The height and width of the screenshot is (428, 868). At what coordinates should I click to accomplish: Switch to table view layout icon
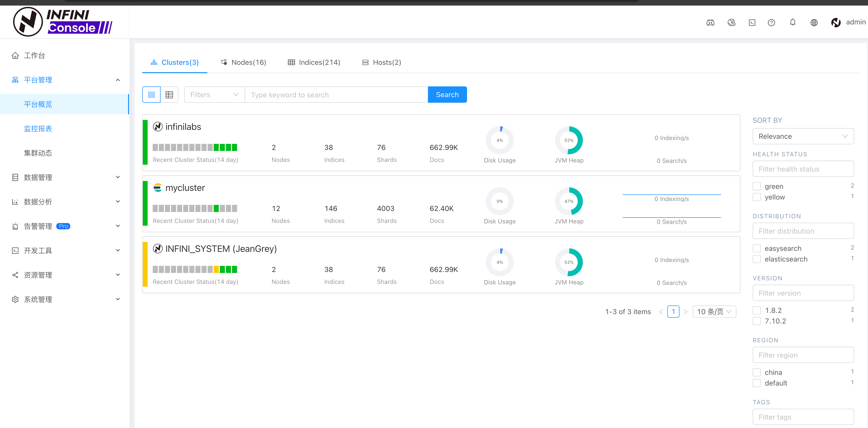pos(169,95)
